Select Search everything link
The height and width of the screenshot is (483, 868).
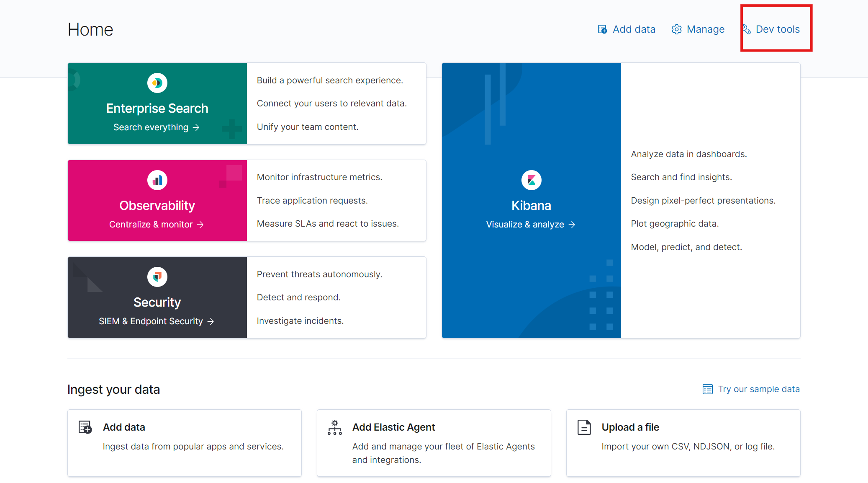(x=151, y=127)
